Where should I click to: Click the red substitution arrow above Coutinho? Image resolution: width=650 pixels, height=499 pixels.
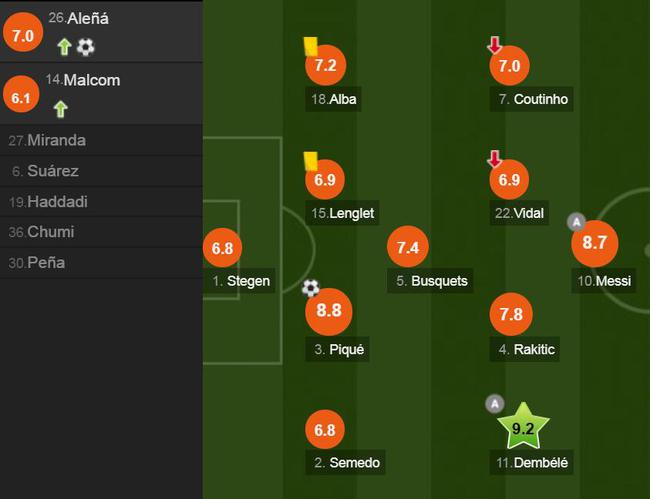(495, 45)
